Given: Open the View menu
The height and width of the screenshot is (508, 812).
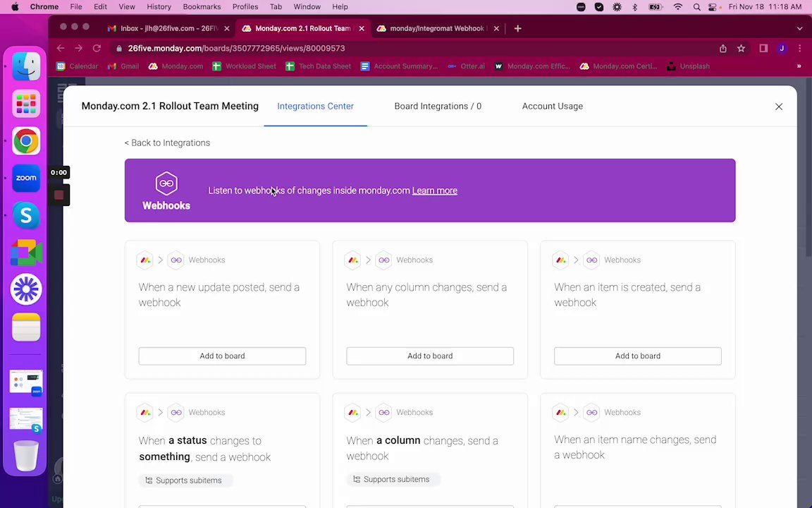Looking at the screenshot, I should click(x=126, y=7).
